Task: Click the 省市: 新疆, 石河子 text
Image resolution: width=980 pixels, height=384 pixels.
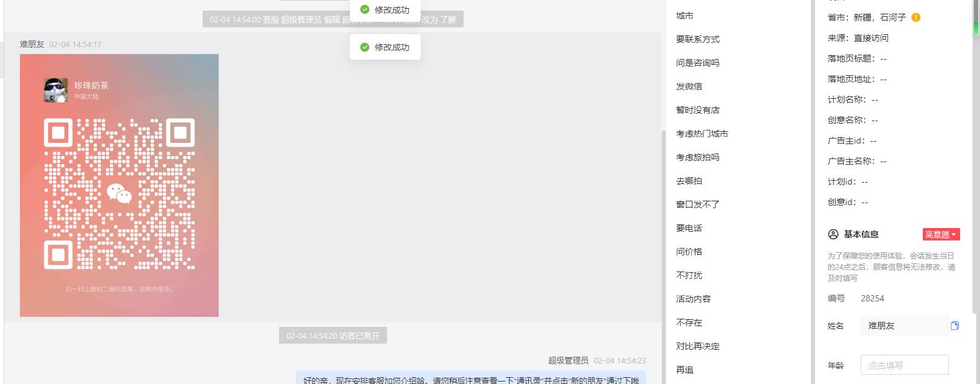Action: 867,17
